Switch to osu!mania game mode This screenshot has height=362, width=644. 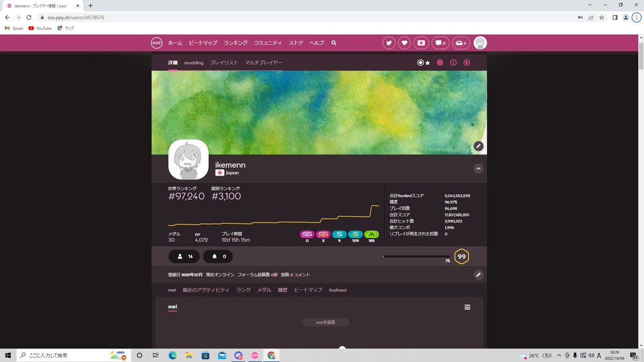(x=466, y=63)
